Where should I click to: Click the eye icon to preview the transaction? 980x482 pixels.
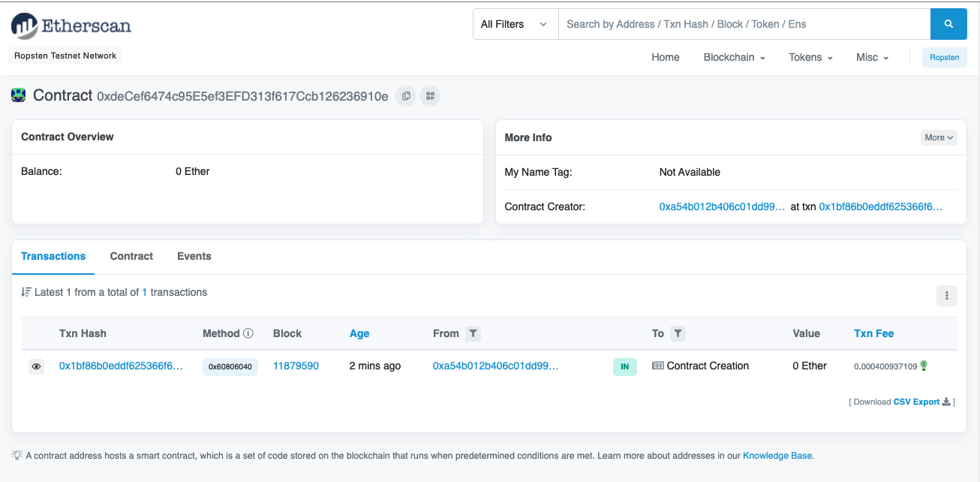(36, 366)
